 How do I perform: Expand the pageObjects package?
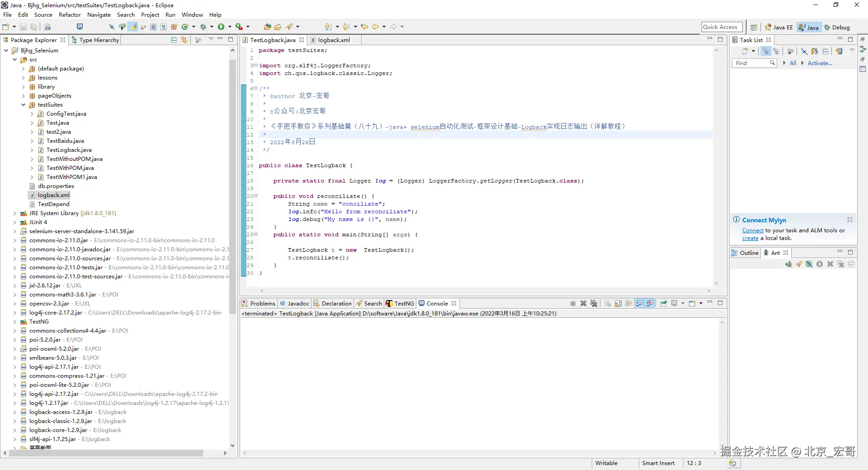click(24, 96)
